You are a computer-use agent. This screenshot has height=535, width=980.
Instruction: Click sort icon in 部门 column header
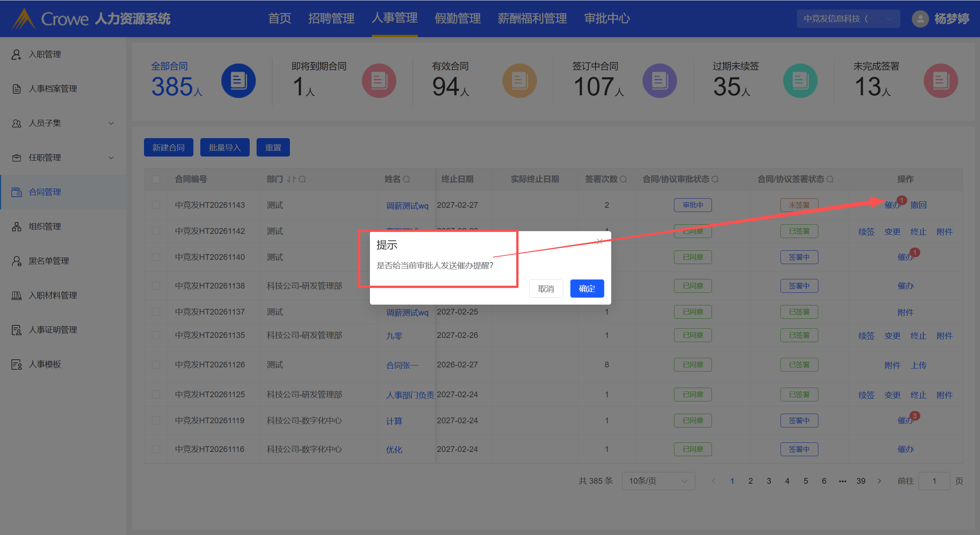coord(291,179)
